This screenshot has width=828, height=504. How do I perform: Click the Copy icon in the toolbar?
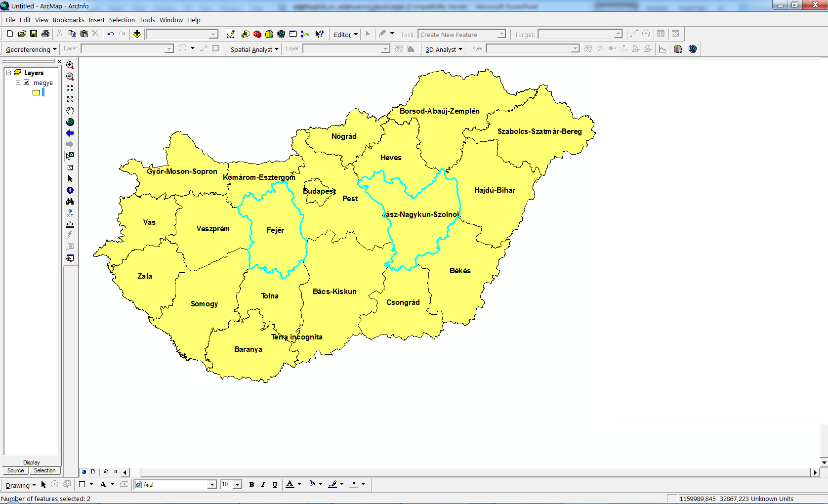coord(72,34)
